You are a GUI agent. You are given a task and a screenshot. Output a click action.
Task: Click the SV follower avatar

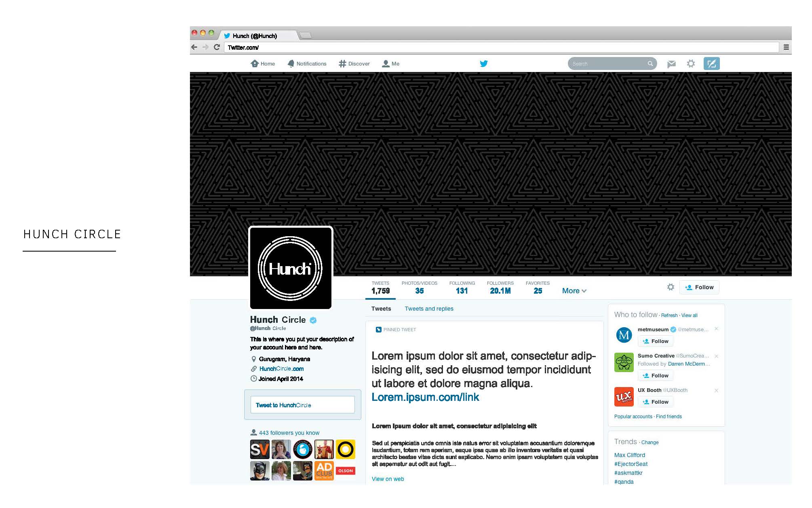tap(260, 449)
